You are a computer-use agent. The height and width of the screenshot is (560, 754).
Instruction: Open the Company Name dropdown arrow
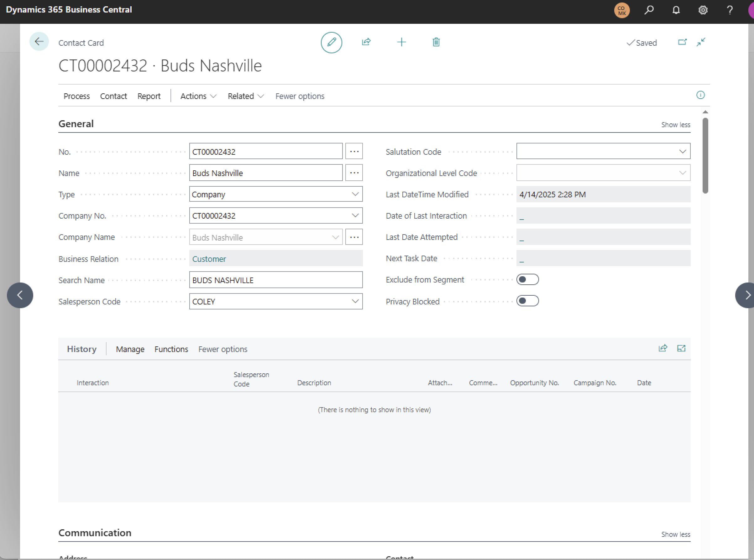(335, 237)
